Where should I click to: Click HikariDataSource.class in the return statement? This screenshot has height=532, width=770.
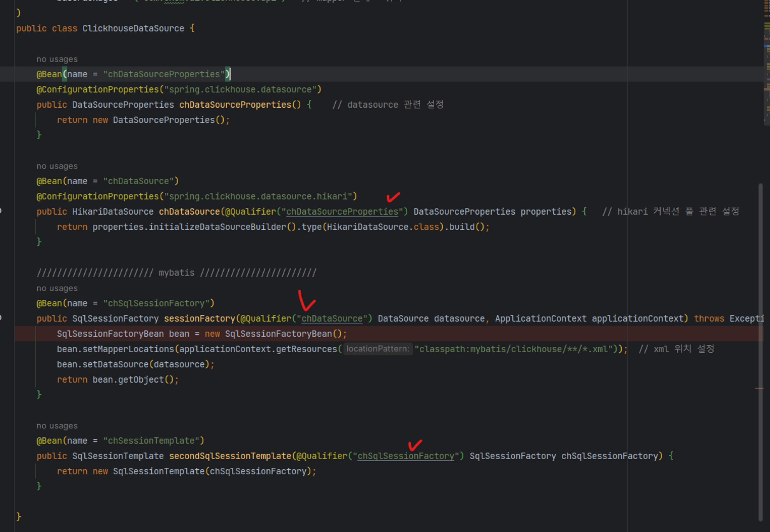pyautogui.click(x=383, y=227)
